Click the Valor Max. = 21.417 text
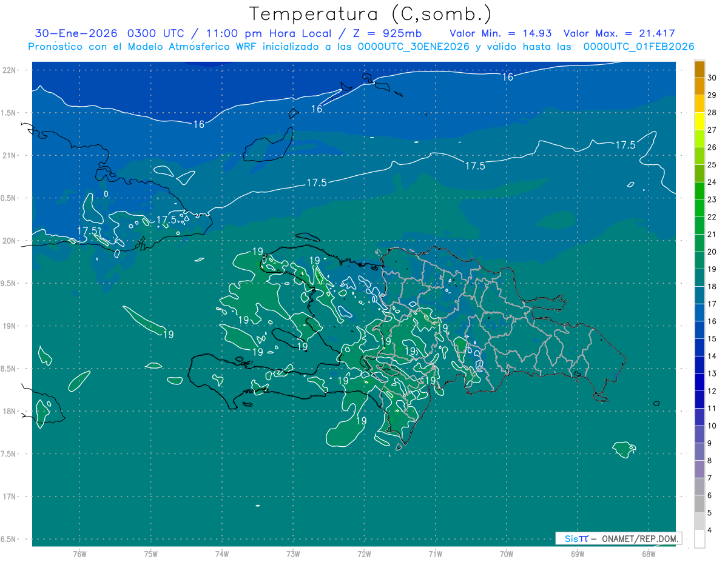The height and width of the screenshot is (562, 728). point(619,34)
